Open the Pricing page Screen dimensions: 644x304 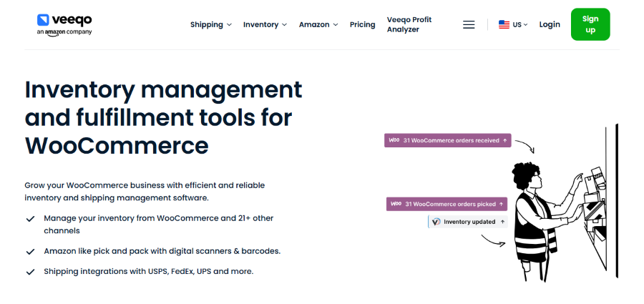362,24
